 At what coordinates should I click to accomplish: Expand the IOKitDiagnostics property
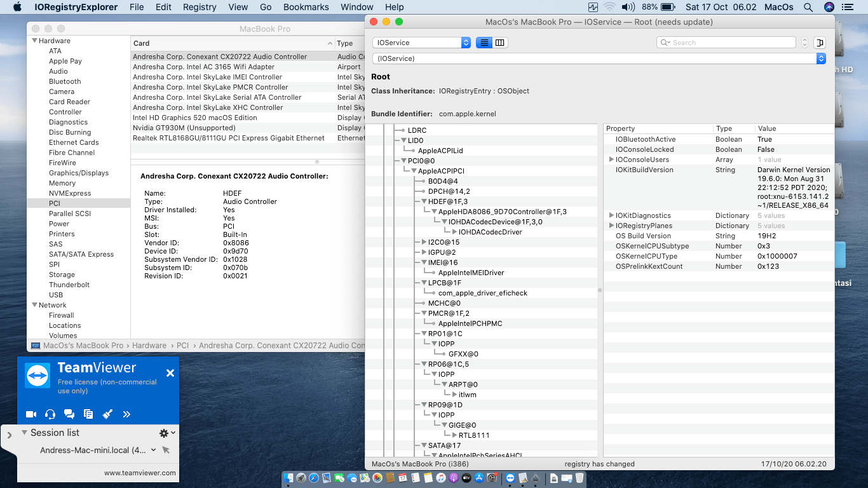611,215
